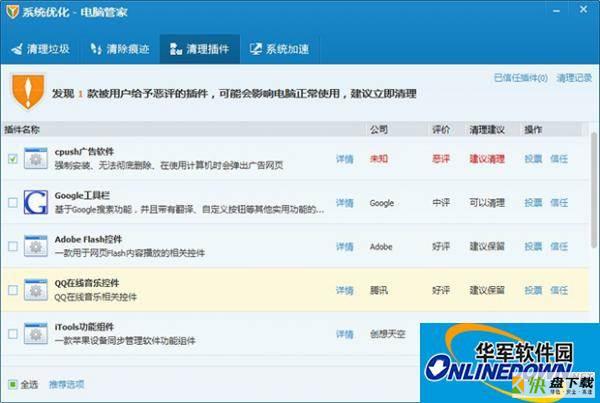
Task: Open the 清理垃圾 tab
Action: [x=40, y=49]
